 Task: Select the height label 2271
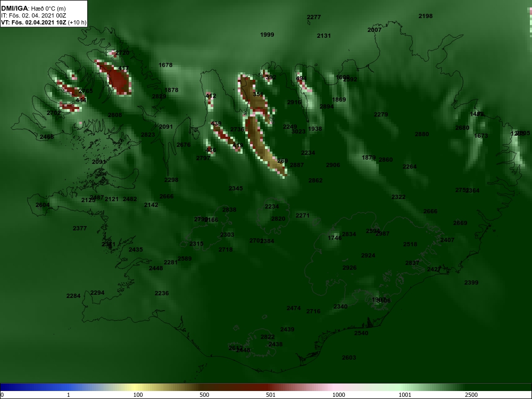[x=303, y=215]
